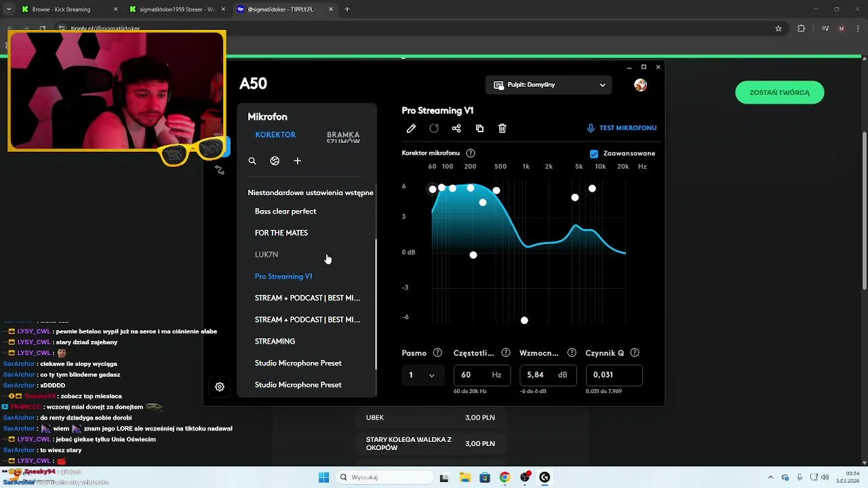Click the routing cable icon in sidebar
This screenshot has width=868, height=488.
[x=220, y=170]
